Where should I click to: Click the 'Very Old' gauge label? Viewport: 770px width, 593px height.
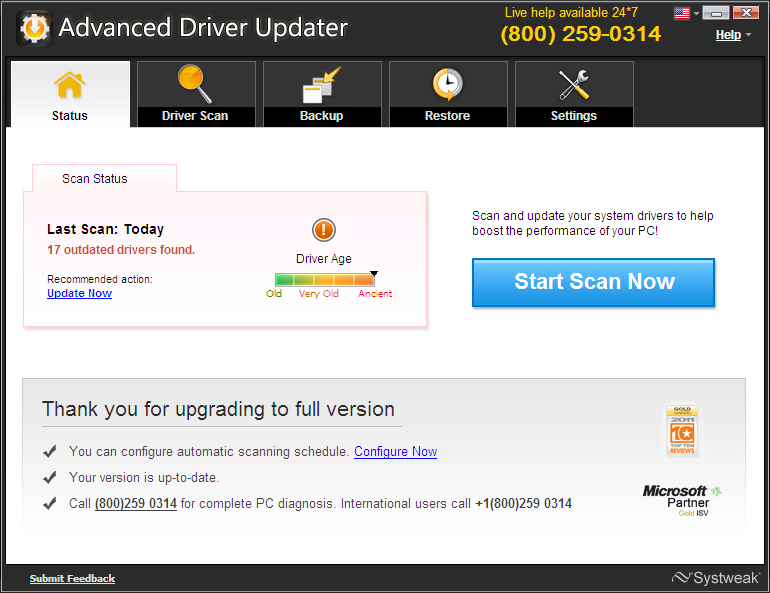click(x=319, y=294)
